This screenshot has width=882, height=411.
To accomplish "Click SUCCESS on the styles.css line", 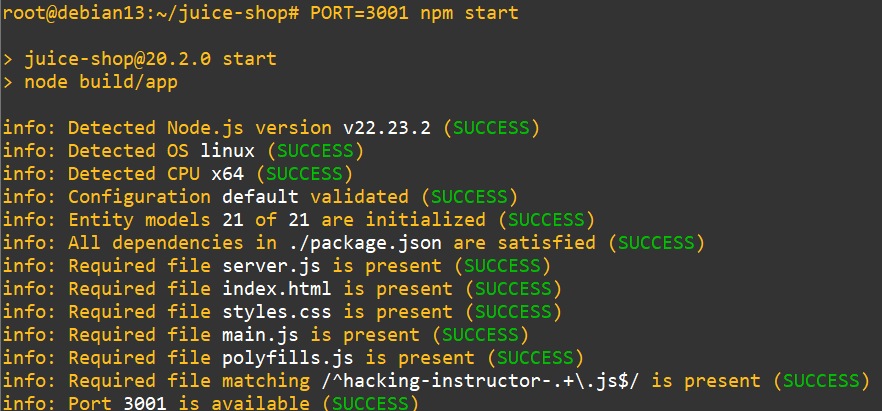I will click(x=514, y=312).
